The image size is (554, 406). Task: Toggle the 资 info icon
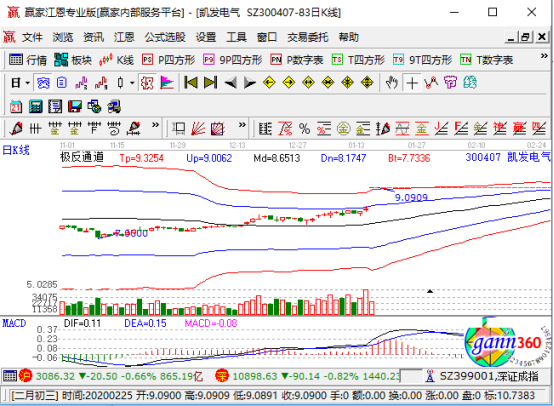pyautogui.click(x=43, y=83)
